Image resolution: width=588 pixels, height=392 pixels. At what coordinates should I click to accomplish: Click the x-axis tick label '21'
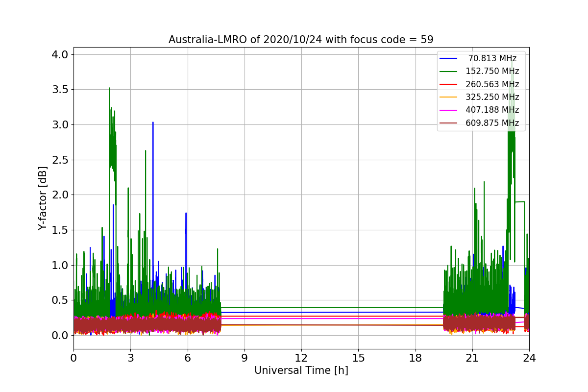pos(472,358)
